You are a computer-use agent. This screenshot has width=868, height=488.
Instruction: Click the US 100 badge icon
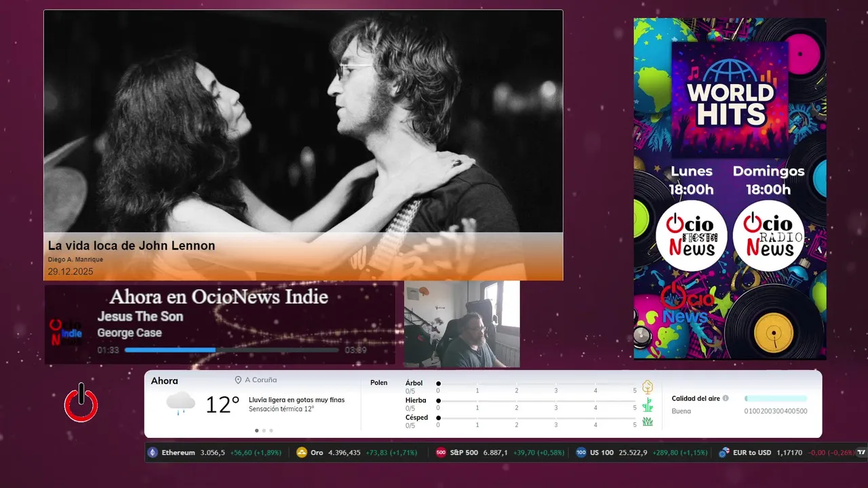[581, 453]
